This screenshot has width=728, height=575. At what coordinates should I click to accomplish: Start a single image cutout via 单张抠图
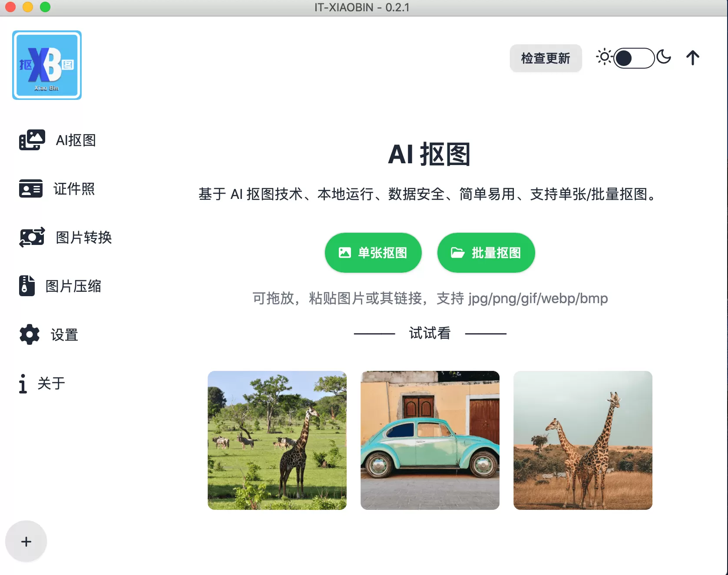click(373, 252)
